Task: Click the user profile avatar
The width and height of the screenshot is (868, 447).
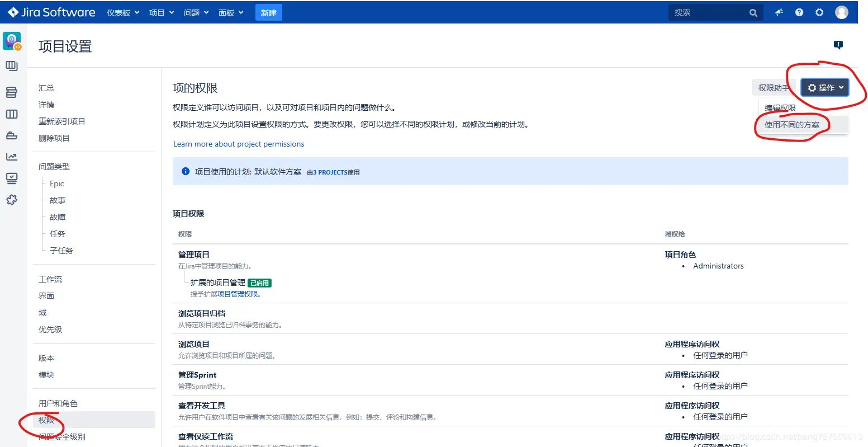Action: click(842, 12)
